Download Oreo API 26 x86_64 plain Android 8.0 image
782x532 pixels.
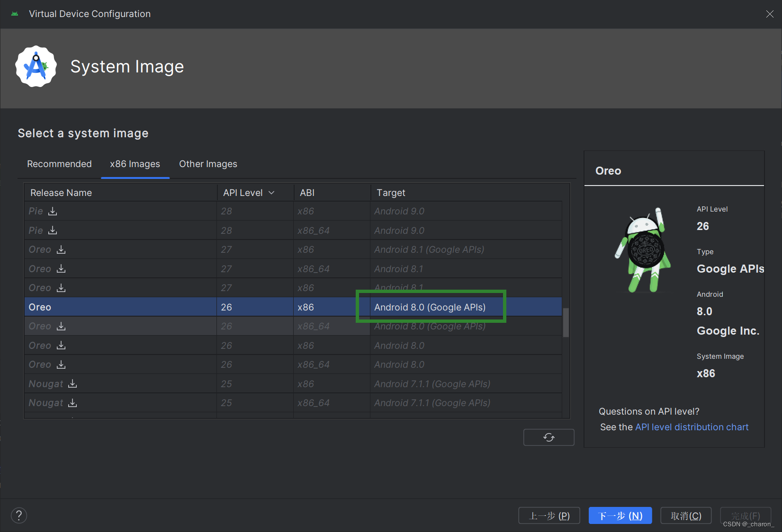[x=61, y=364]
